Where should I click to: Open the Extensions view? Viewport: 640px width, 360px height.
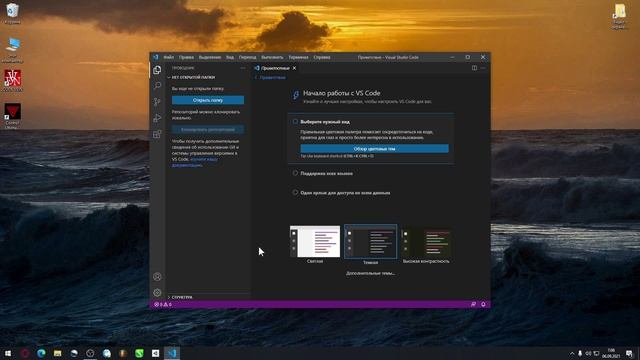(157, 134)
